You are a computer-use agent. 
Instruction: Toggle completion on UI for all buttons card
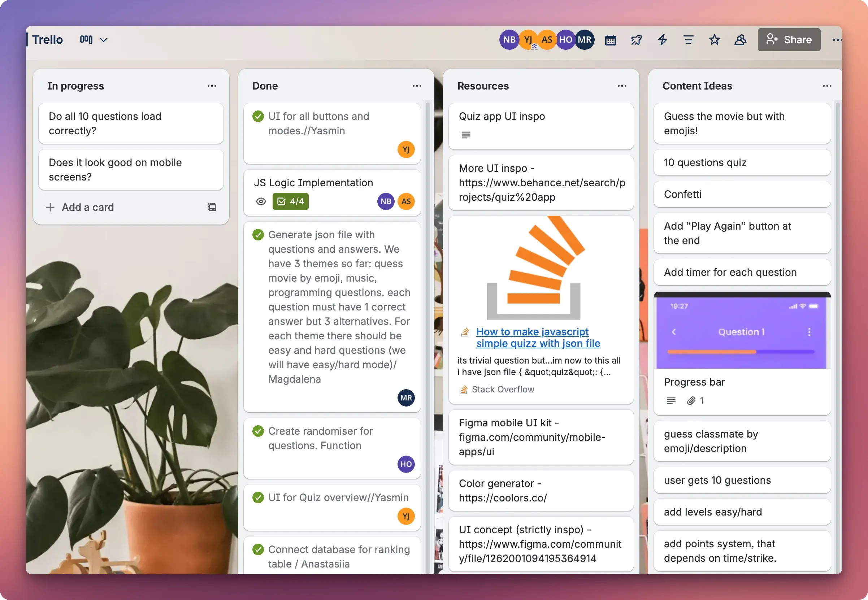coord(257,116)
